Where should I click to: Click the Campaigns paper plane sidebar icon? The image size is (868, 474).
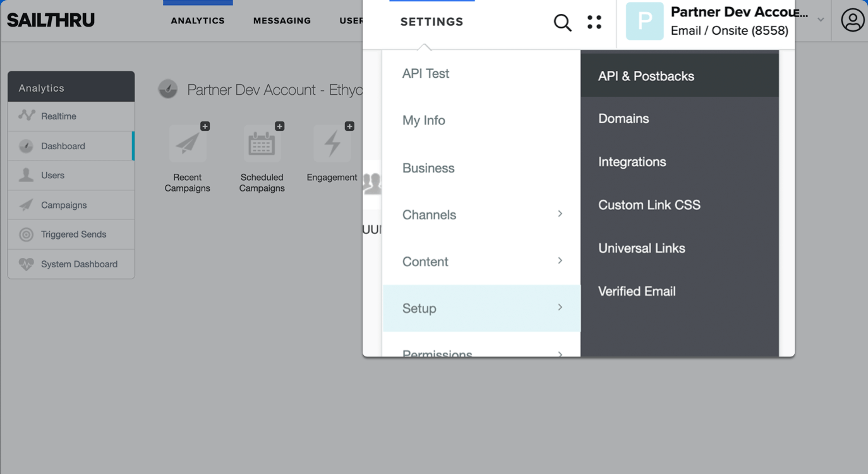point(26,205)
